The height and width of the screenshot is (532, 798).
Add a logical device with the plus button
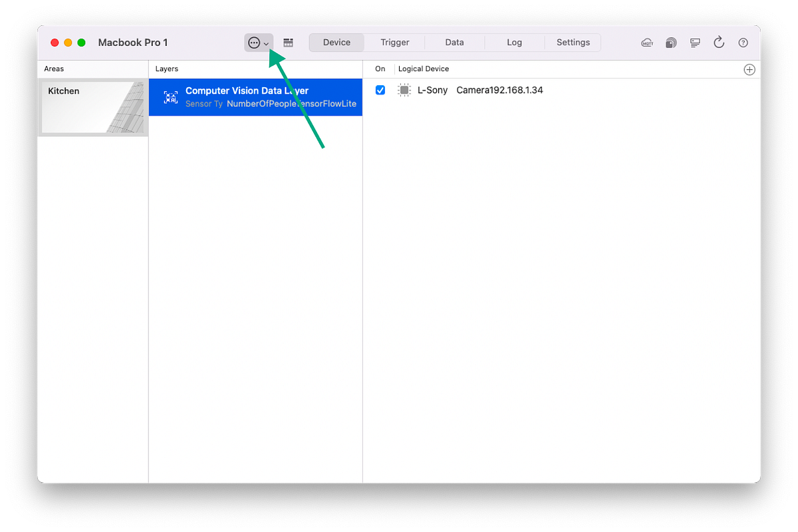coord(749,68)
